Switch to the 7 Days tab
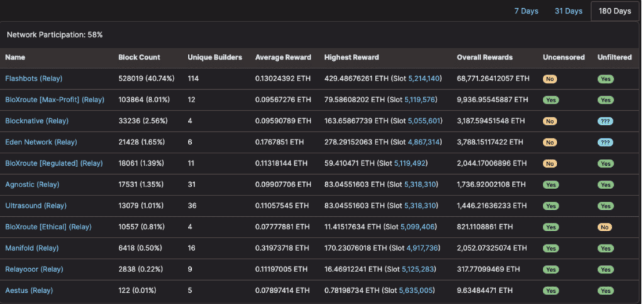The width and height of the screenshot is (644, 304). pos(526,11)
